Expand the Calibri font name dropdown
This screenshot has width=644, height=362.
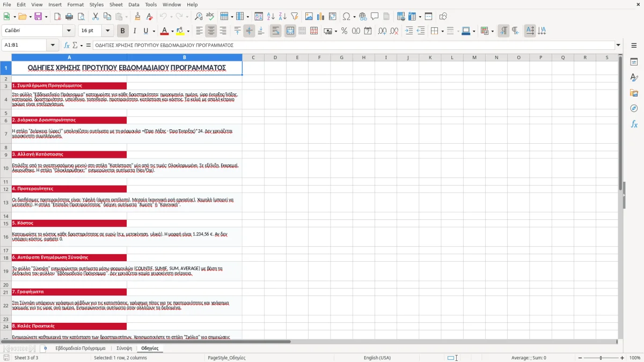68,31
